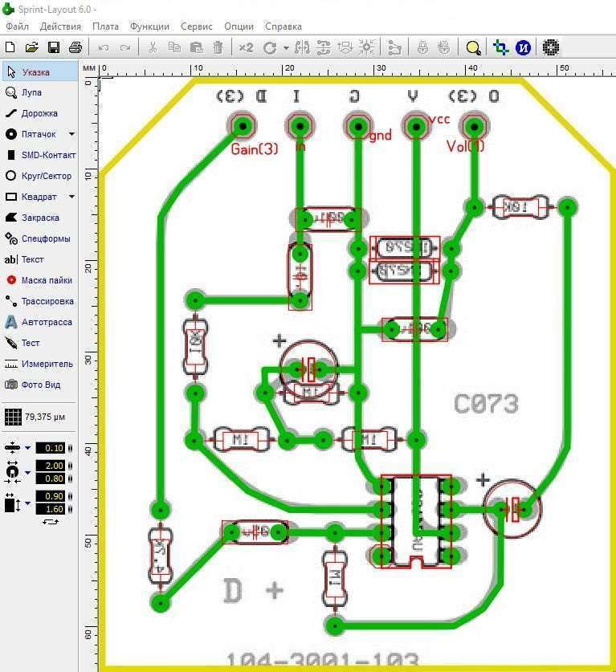Open the Сервис menu
616x672 pixels.
click(197, 26)
